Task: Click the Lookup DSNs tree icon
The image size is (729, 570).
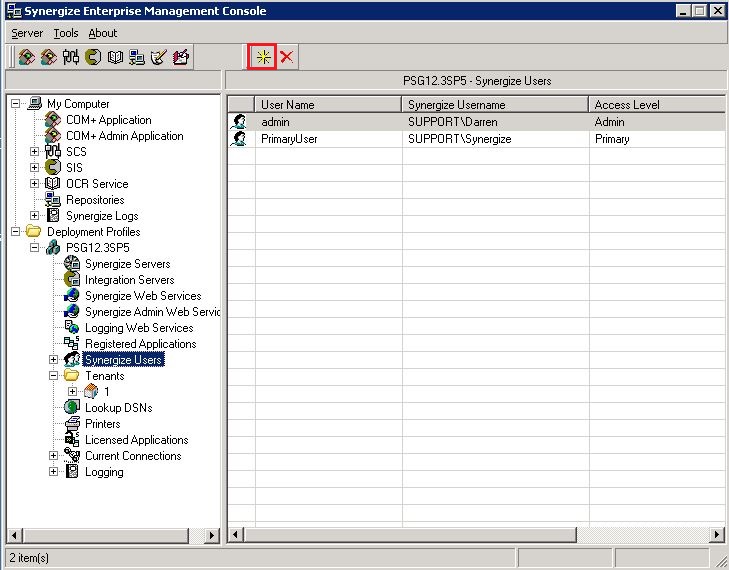Action: pyautogui.click(x=72, y=407)
